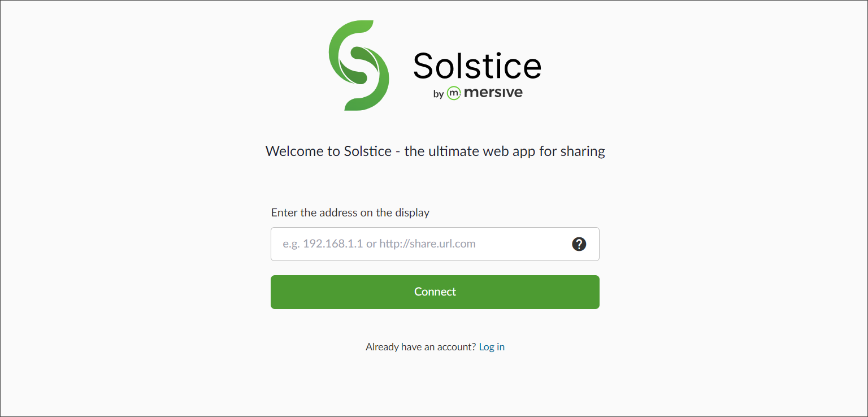Click the word 'by' beside Mersive logo
This screenshot has height=417, width=868.
click(439, 94)
